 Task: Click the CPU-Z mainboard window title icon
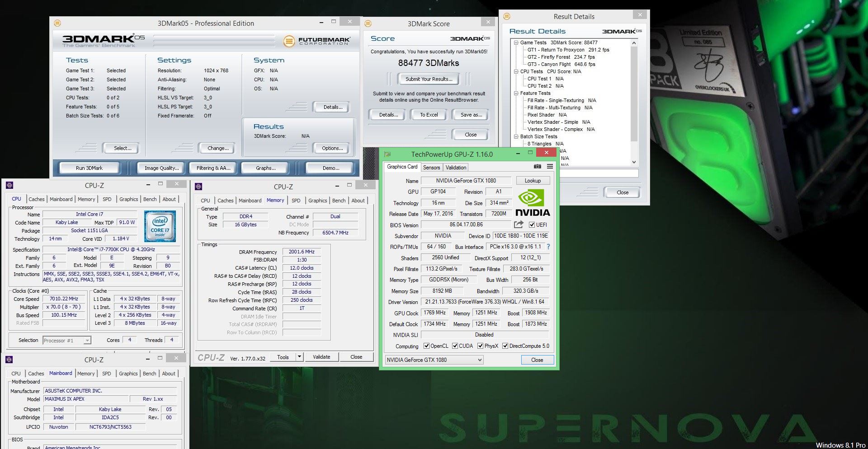(x=9, y=360)
